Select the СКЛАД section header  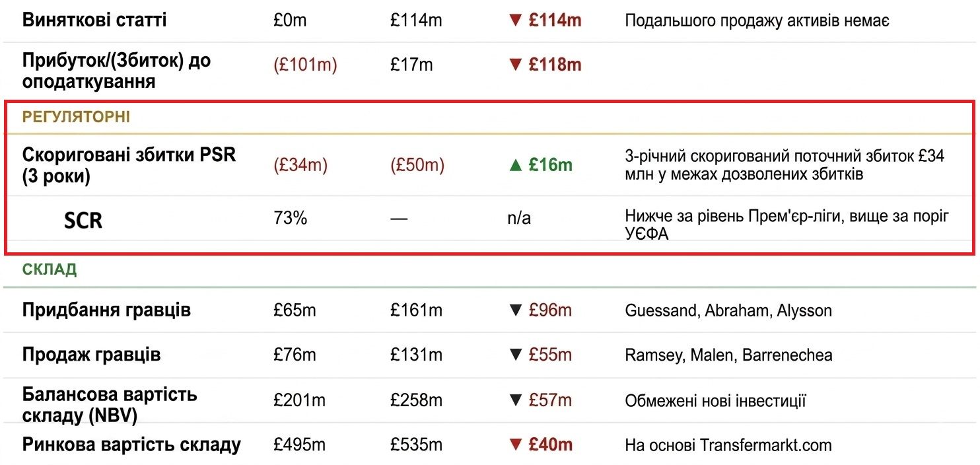pyautogui.click(x=50, y=269)
